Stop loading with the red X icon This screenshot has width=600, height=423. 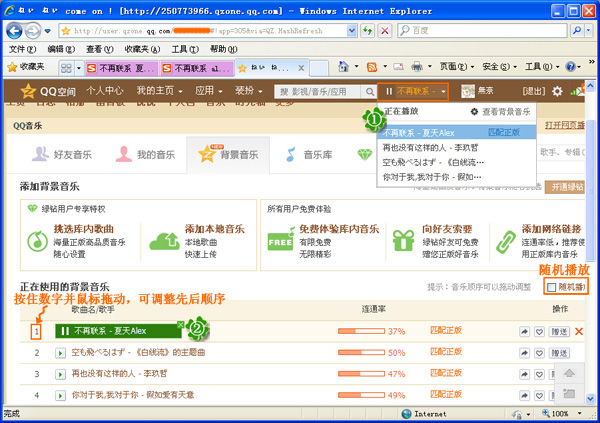[x=385, y=31]
